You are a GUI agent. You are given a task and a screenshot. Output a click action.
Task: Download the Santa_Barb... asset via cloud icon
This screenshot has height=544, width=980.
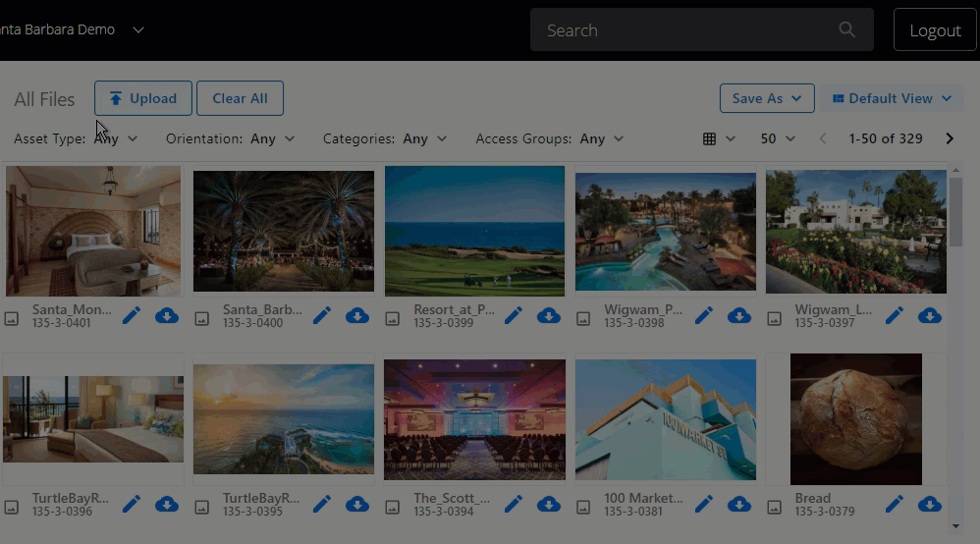(357, 316)
